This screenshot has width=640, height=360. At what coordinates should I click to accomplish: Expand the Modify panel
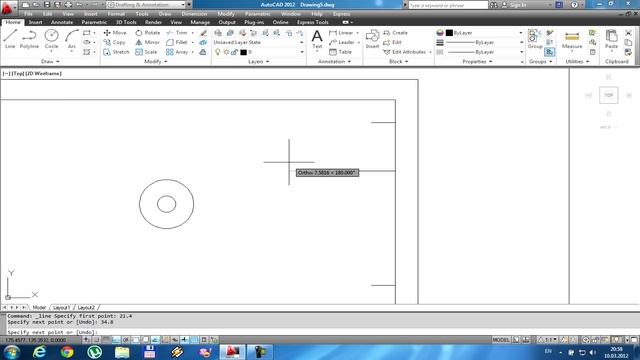(x=156, y=62)
